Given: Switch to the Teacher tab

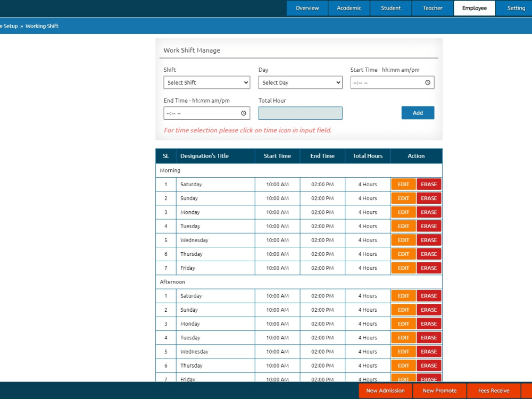Looking at the screenshot, I should pyautogui.click(x=432, y=8).
